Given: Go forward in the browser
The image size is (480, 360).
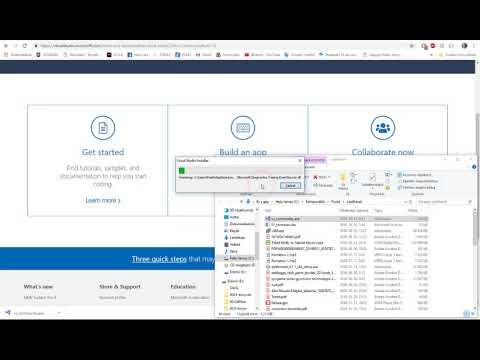Looking at the screenshot, I should click(x=15, y=46).
